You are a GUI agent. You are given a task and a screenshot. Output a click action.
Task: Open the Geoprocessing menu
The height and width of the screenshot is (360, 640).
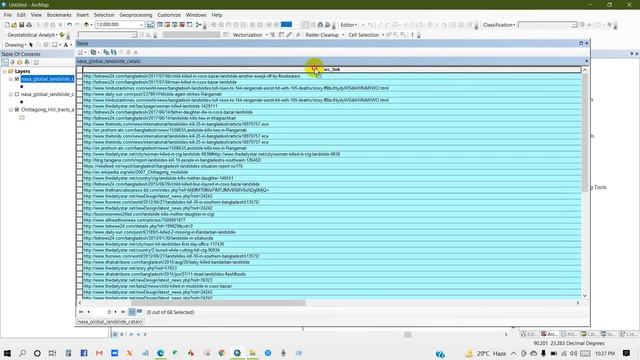(x=136, y=15)
